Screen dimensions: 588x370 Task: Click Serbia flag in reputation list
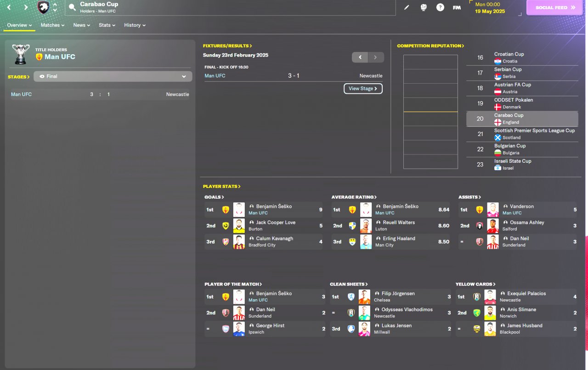coord(498,76)
